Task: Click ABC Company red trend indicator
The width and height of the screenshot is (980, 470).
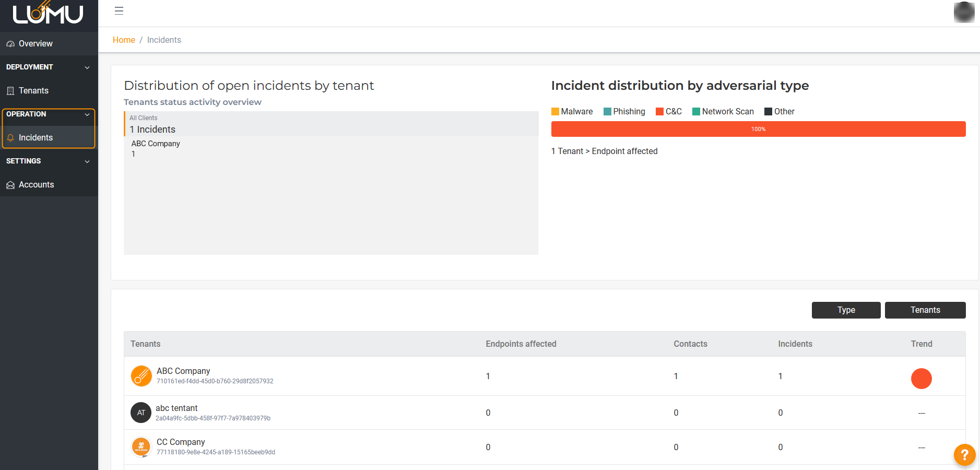Action: [x=921, y=379]
